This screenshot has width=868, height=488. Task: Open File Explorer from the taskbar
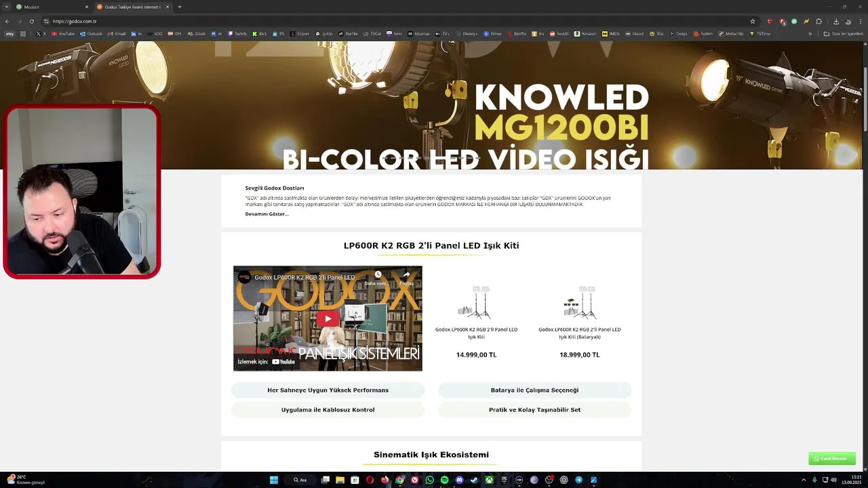(340, 480)
